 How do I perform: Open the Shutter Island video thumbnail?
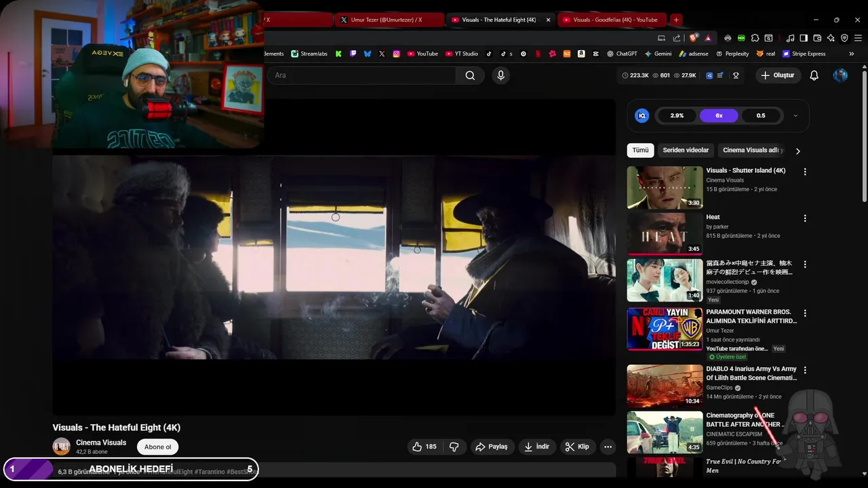(665, 188)
